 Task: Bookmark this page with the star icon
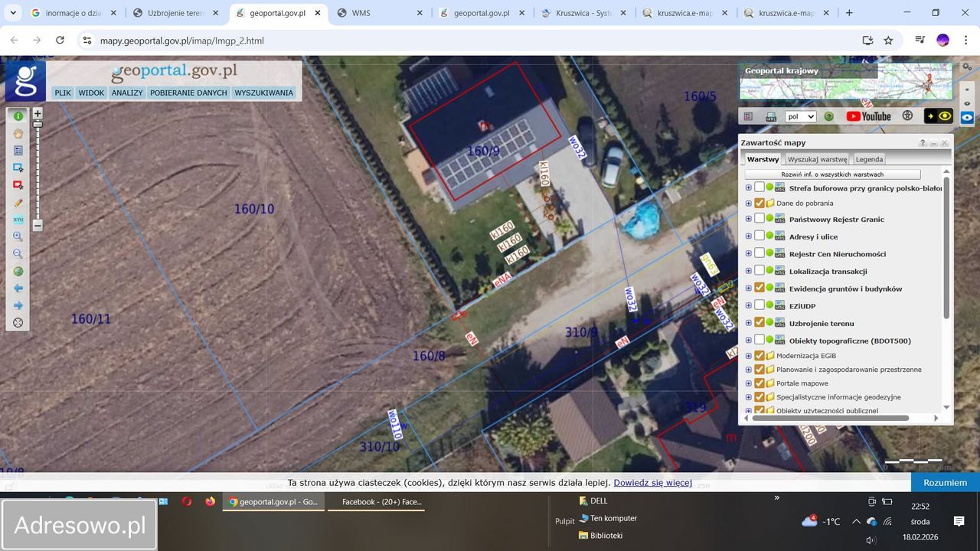click(888, 41)
